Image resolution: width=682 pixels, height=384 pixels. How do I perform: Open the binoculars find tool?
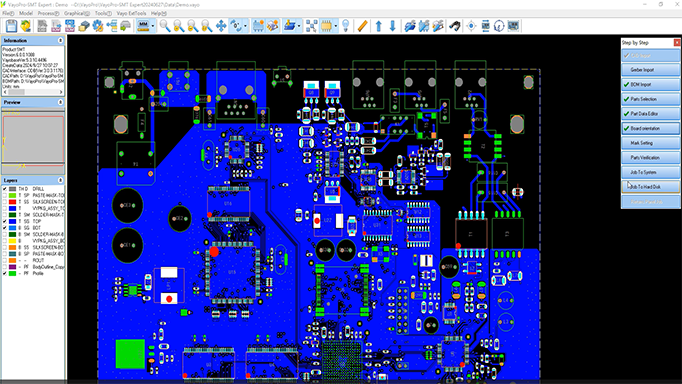point(455,26)
